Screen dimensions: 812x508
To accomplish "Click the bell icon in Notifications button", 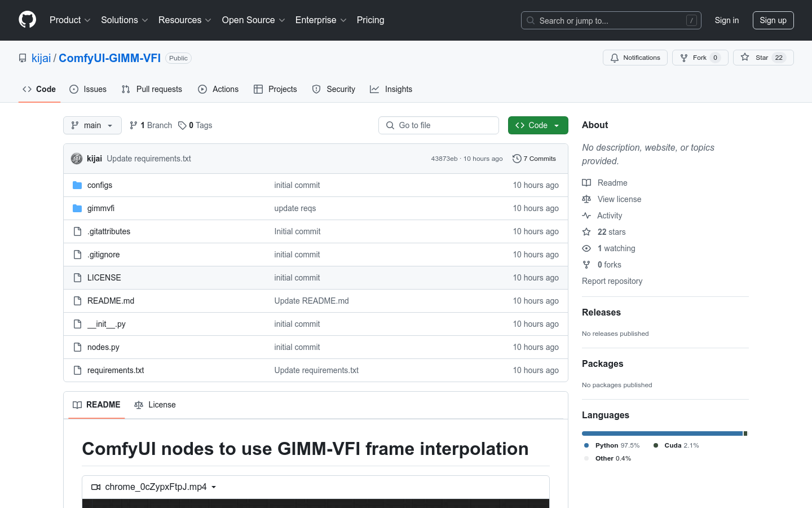I will (615, 58).
